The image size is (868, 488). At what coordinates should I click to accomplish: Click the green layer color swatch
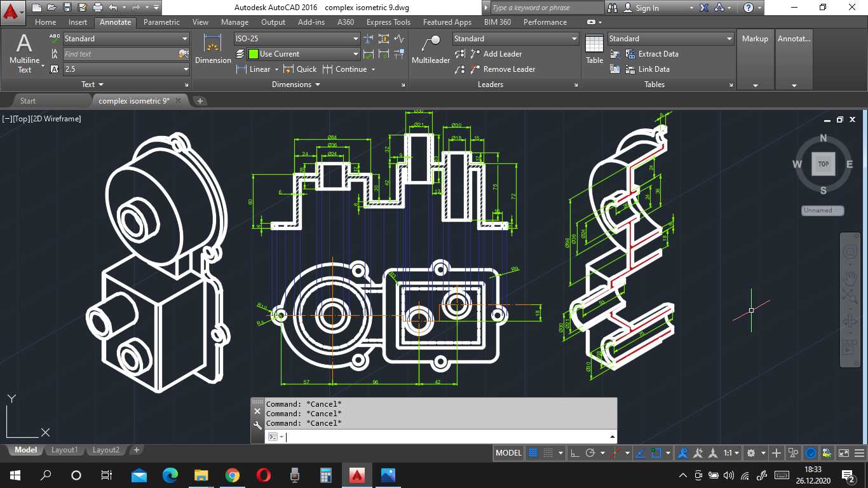click(253, 54)
